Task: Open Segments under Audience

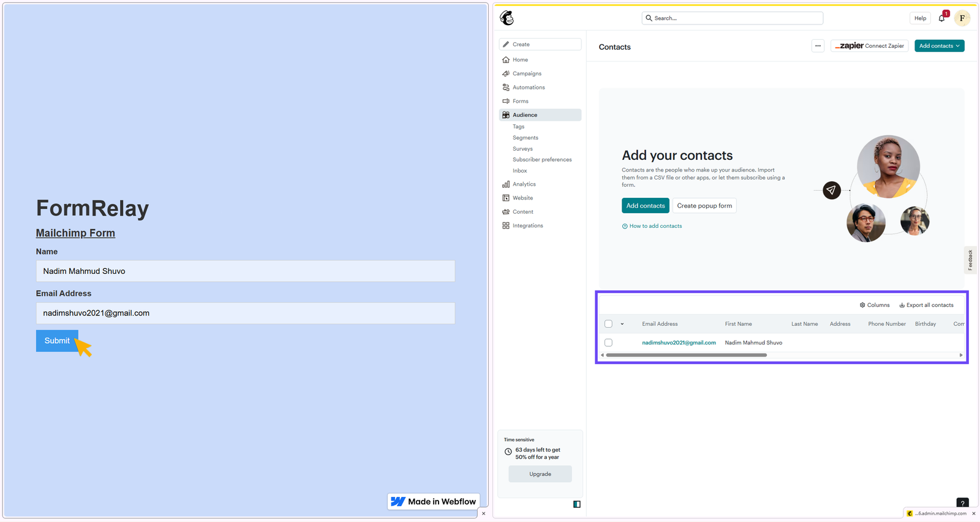Action: (526, 138)
